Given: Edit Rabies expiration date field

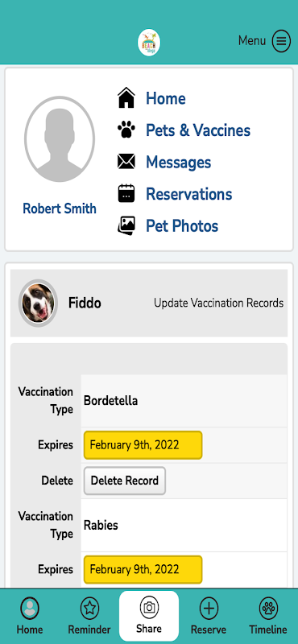Looking at the screenshot, I should pyautogui.click(x=143, y=570).
